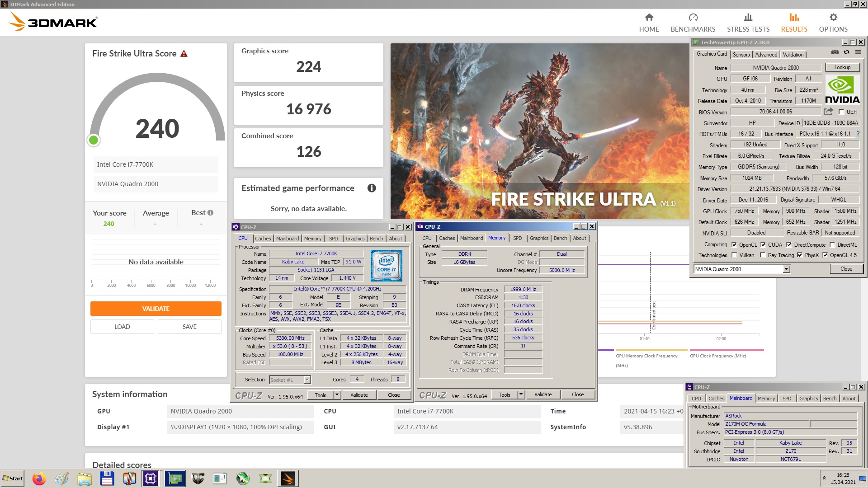The height and width of the screenshot is (488, 868).
Task: Click the thermometer taskbar icon
Action: coord(129,478)
